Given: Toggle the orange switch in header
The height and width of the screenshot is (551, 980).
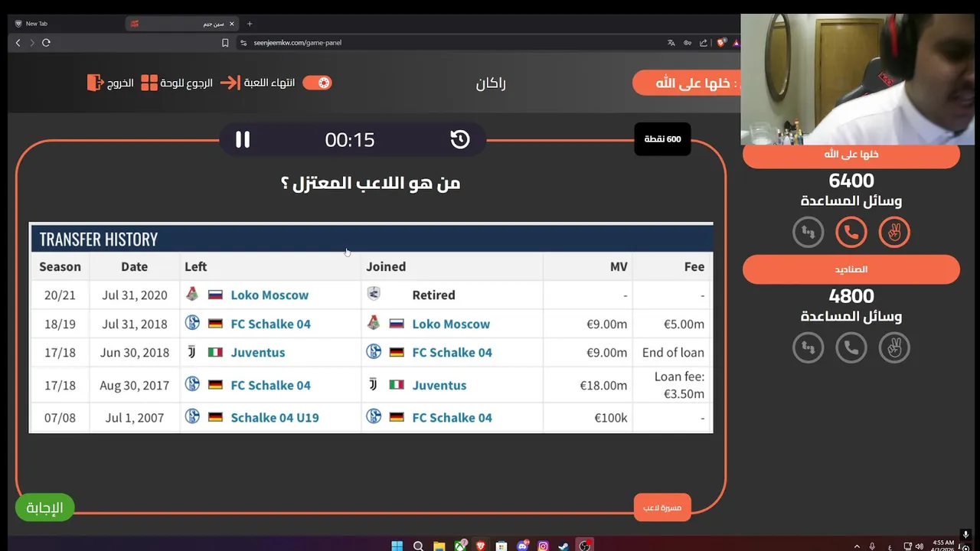Looking at the screenshot, I should tap(317, 83).
